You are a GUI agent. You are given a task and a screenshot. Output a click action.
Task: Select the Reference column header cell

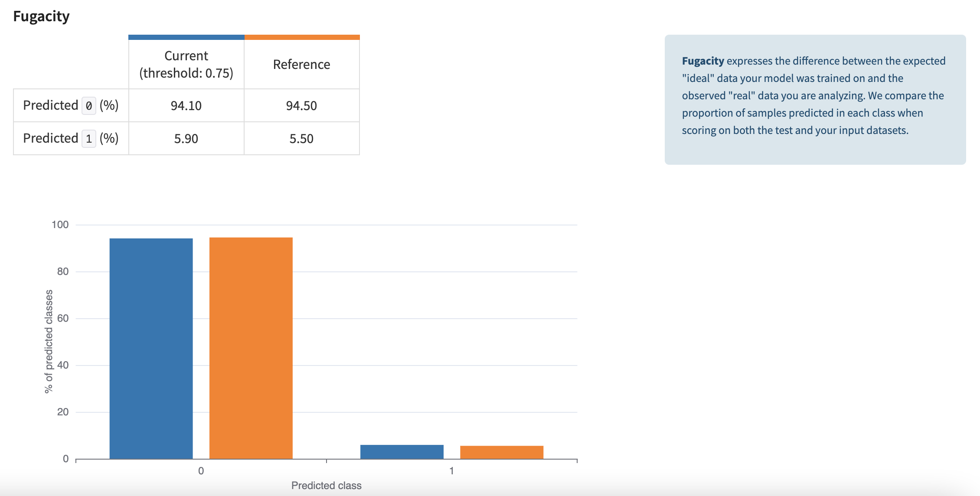[301, 65]
